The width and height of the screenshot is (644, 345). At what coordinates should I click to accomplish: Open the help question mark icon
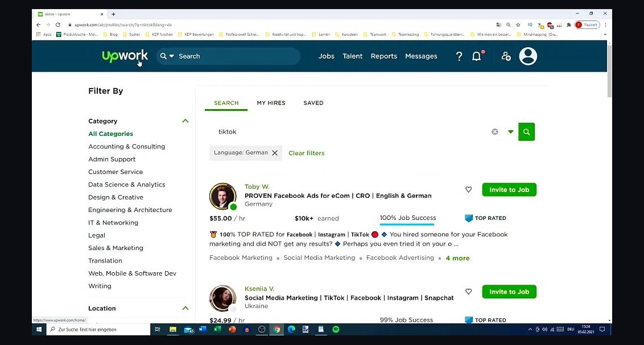point(459,56)
